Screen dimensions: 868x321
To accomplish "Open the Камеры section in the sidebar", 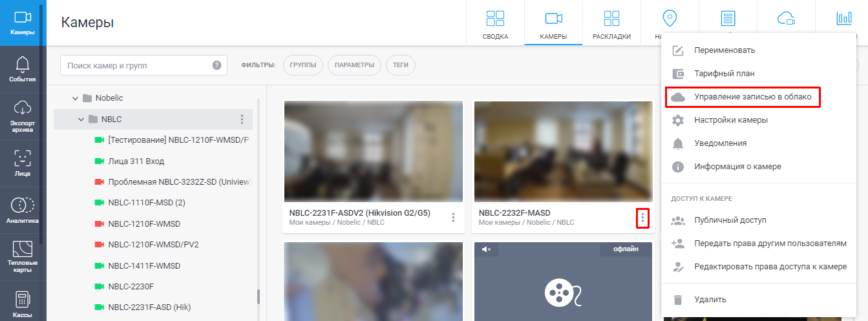I will click(23, 23).
